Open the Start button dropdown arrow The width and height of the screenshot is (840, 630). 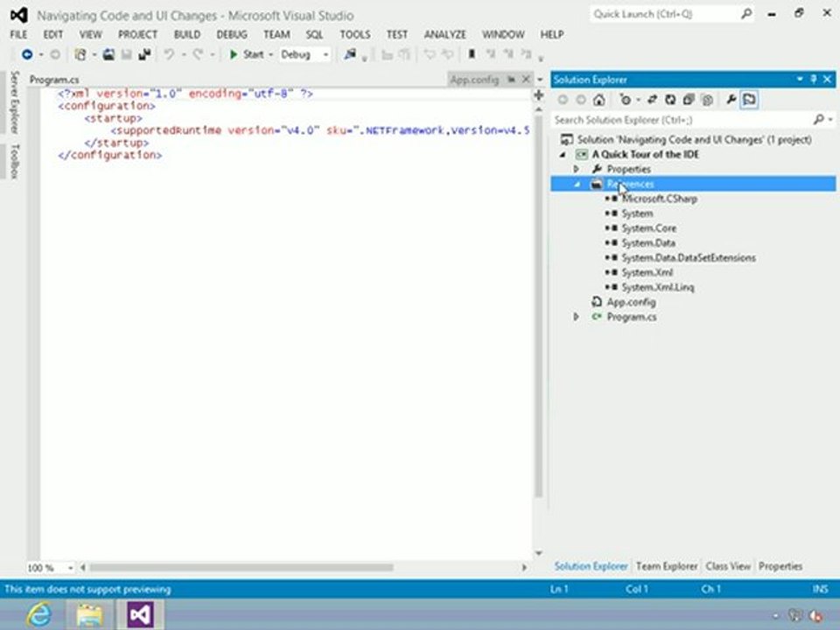point(270,54)
